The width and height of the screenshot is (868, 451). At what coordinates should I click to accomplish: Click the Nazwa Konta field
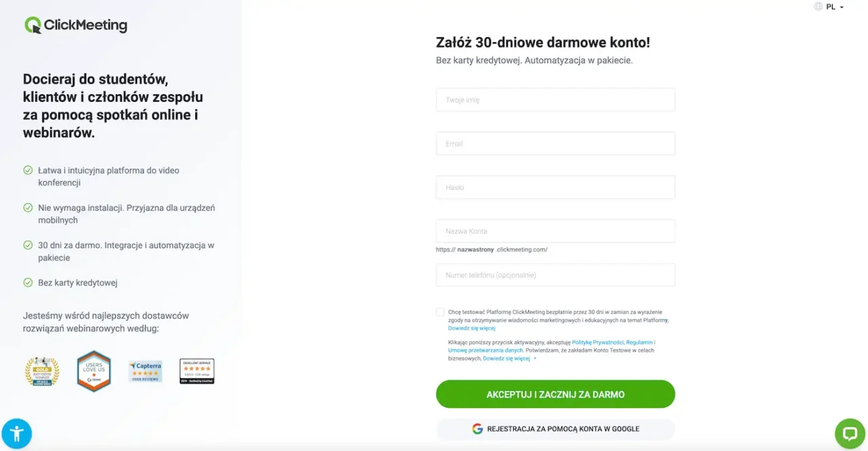tap(555, 231)
